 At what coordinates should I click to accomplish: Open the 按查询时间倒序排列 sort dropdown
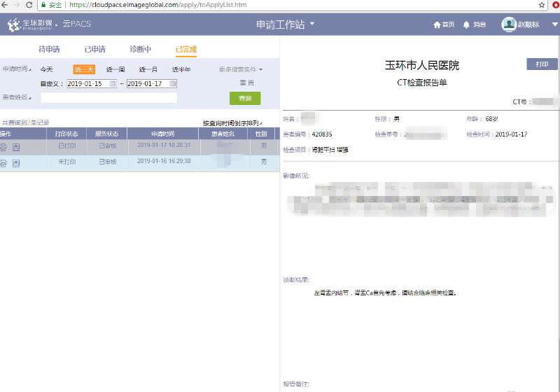tap(232, 123)
